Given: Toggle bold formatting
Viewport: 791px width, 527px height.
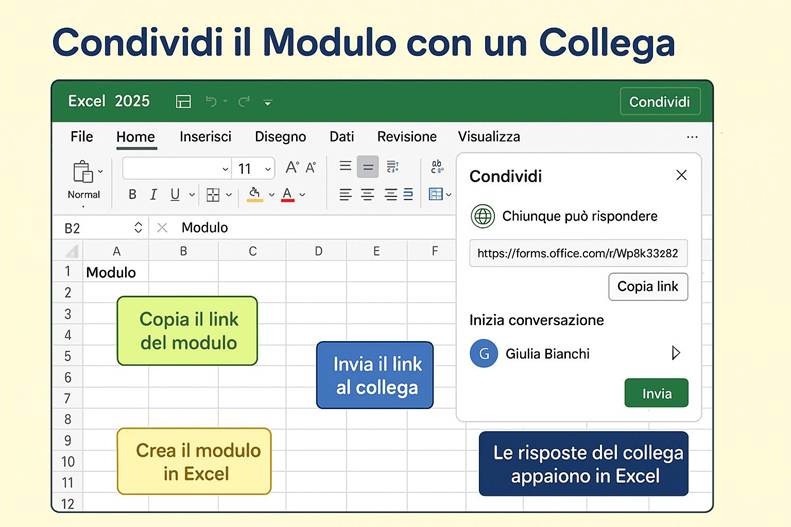Looking at the screenshot, I should pos(133,195).
